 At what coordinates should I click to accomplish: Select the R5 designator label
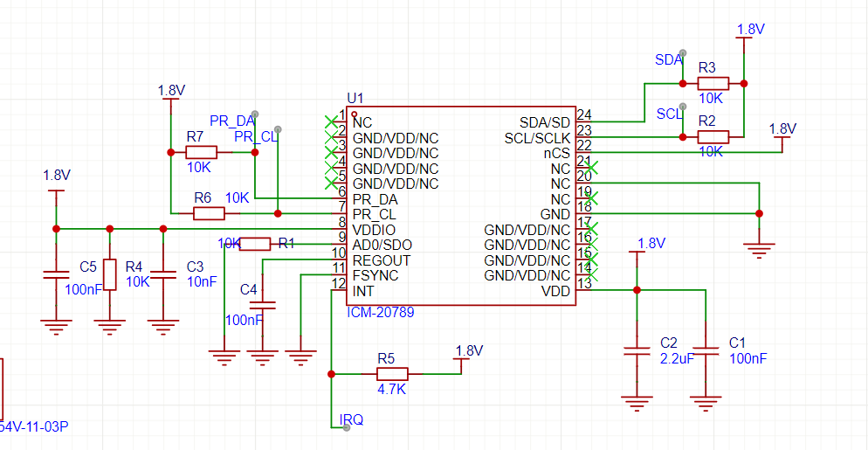point(386,358)
